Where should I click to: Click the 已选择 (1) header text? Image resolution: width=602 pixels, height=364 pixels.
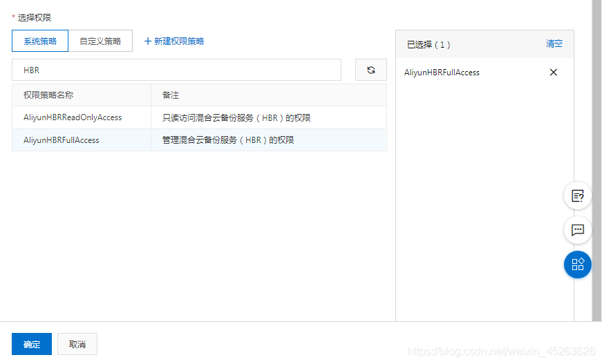429,44
